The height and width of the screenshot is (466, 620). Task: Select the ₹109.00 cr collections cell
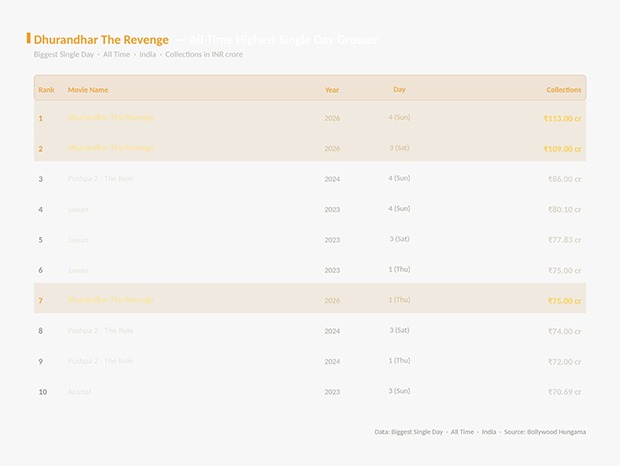click(562, 148)
